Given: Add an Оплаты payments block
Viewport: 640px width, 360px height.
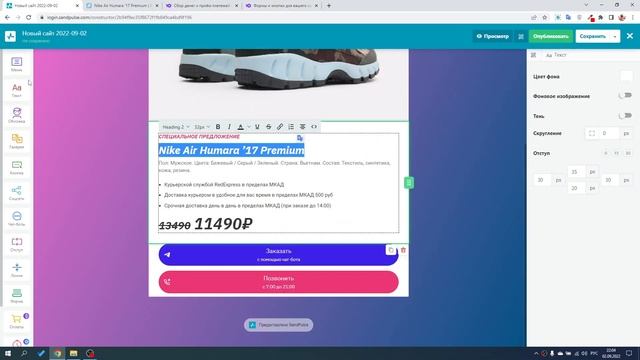Looking at the screenshot, I should [x=17, y=322].
